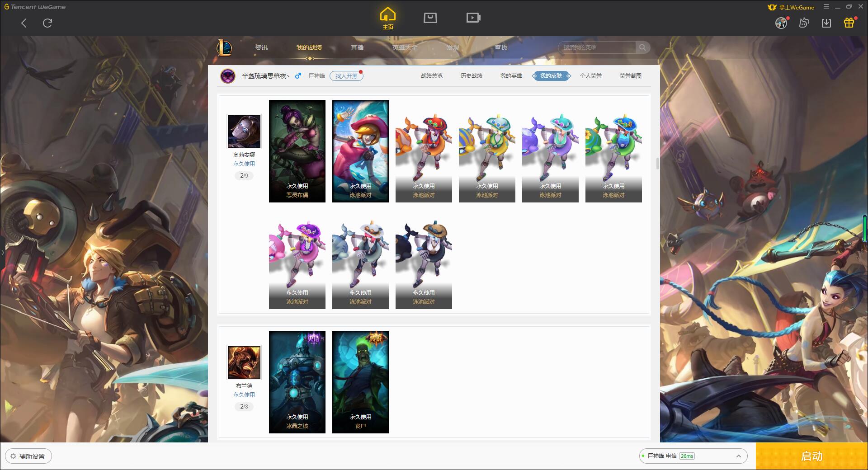Open the user profile avatar at top right

click(781, 23)
